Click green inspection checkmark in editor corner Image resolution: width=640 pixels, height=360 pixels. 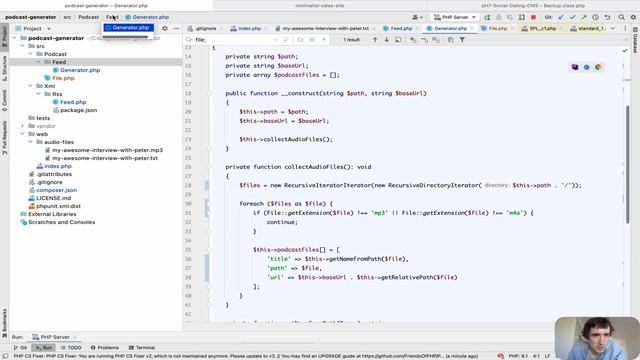point(624,51)
